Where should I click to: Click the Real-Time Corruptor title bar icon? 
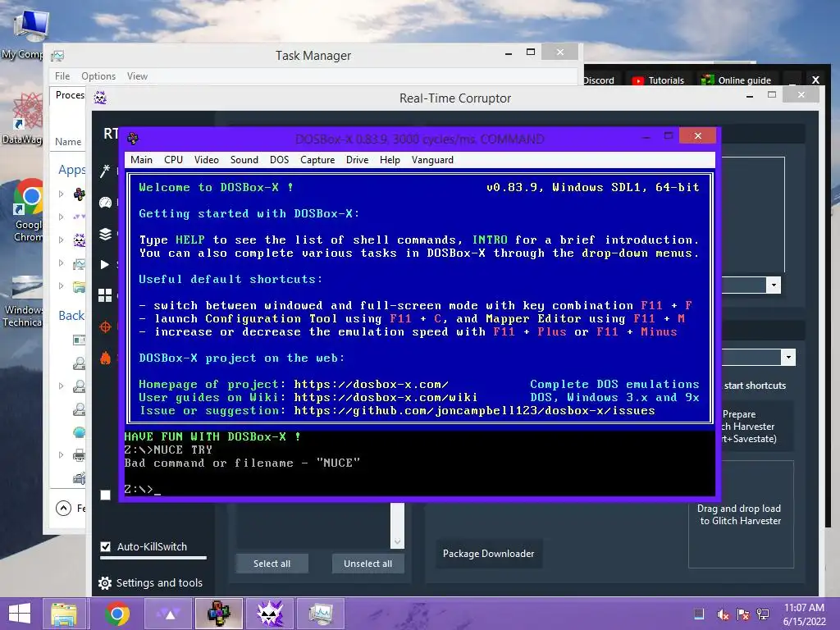point(100,98)
